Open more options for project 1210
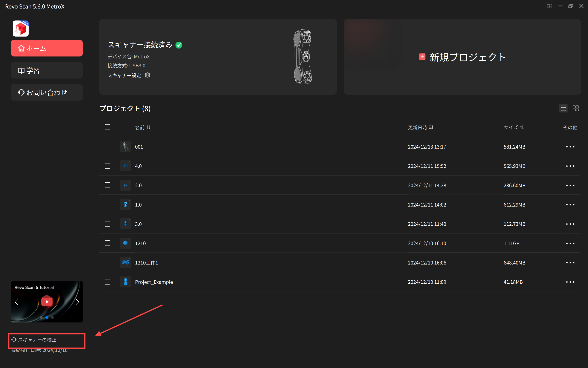The image size is (588, 368). coord(570,243)
